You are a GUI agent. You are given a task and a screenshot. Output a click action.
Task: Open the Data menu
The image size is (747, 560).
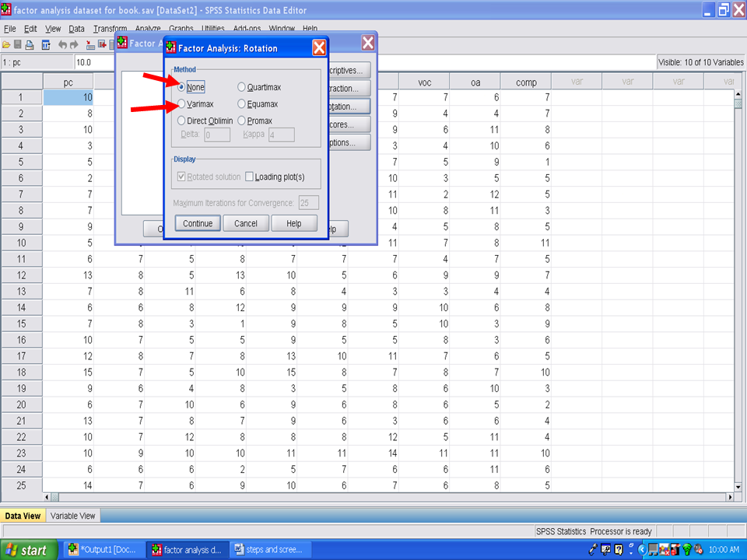[76, 29]
